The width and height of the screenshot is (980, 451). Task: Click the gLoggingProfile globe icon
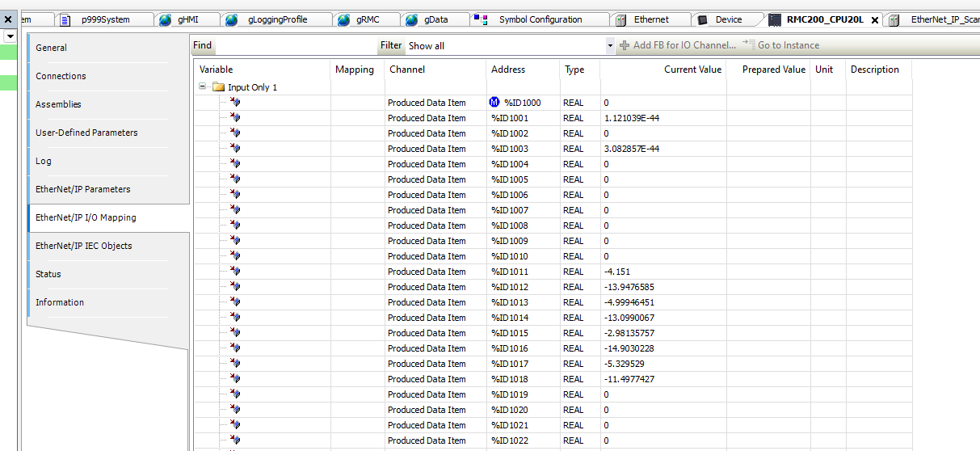[232, 19]
